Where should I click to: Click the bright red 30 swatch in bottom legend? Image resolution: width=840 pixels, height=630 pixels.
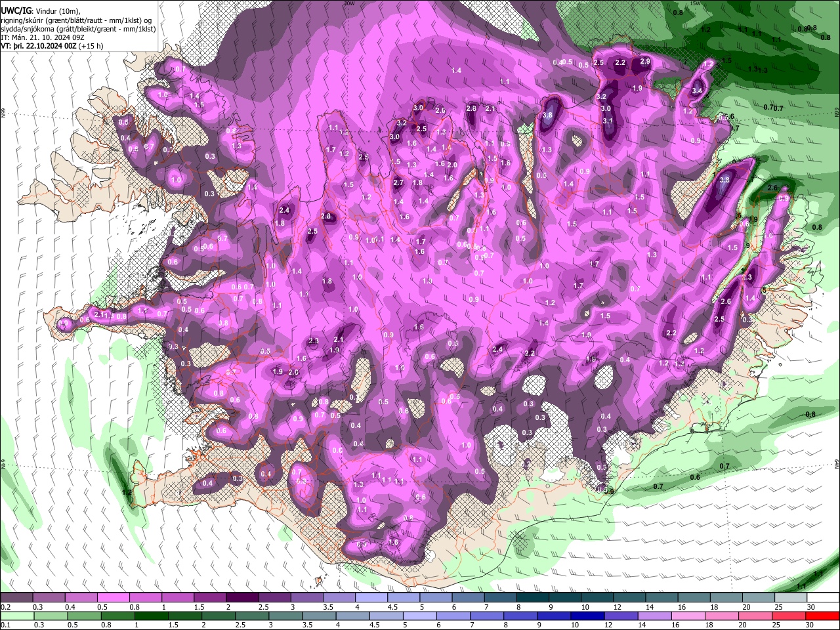tap(823, 616)
